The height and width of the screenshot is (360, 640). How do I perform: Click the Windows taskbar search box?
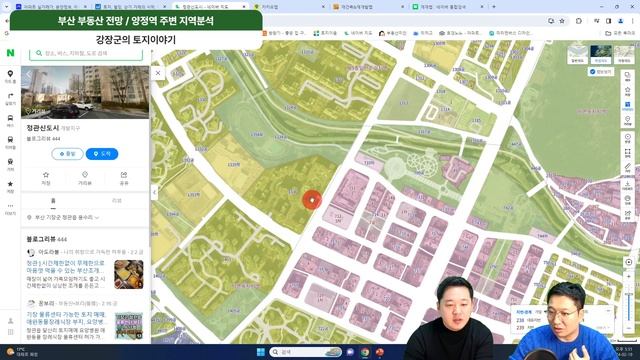(305, 352)
